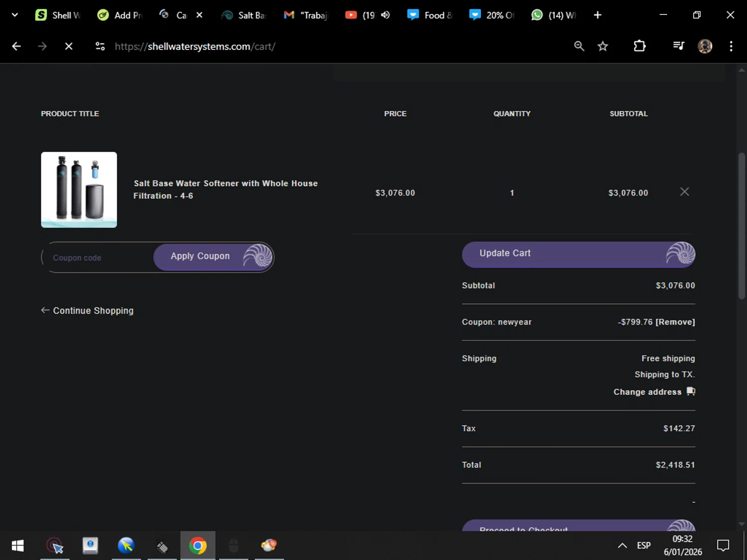Open the clock and date panel
747x560 pixels.
tap(683, 546)
